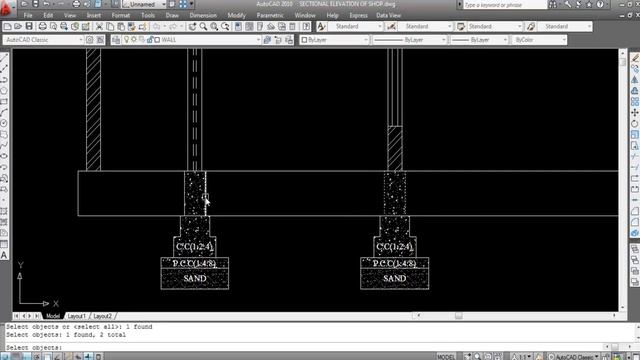Click the New drawing icon
The width and height of the screenshot is (640, 360).
pyautogui.click(x=7, y=27)
